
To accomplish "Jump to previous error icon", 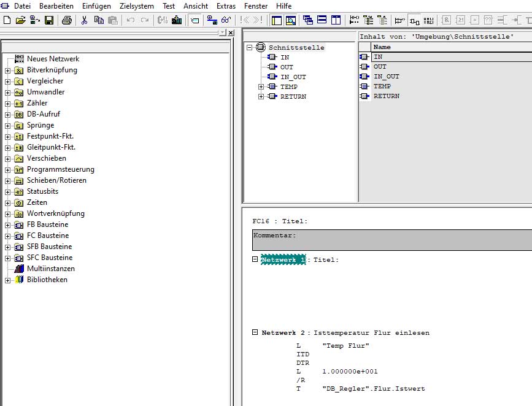I will [x=244, y=20].
